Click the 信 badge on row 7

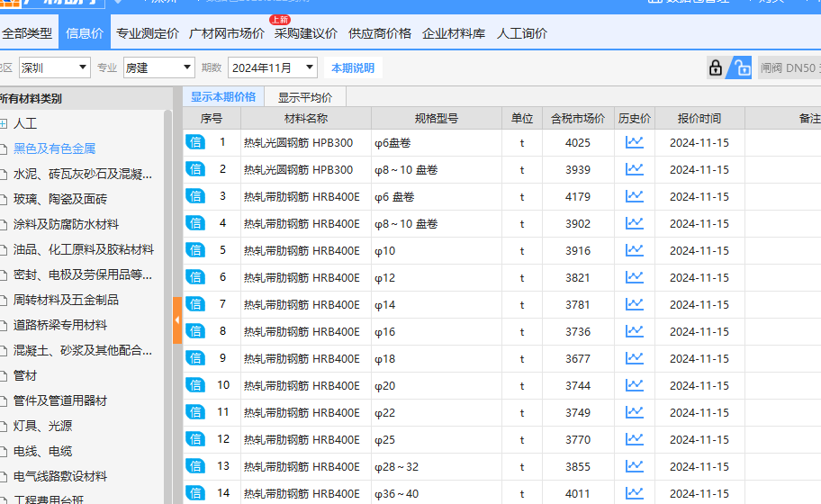[195, 304]
